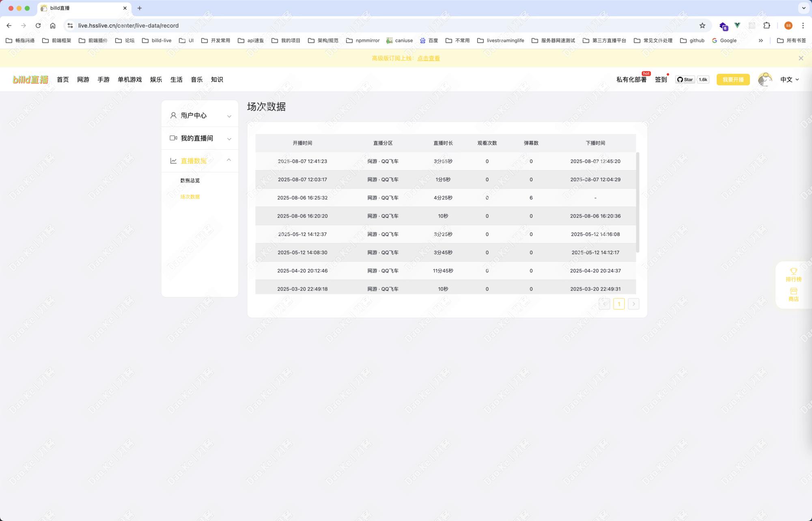The width and height of the screenshot is (812, 521).
Task: Open the shop icon in side panel
Action: click(x=793, y=292)
